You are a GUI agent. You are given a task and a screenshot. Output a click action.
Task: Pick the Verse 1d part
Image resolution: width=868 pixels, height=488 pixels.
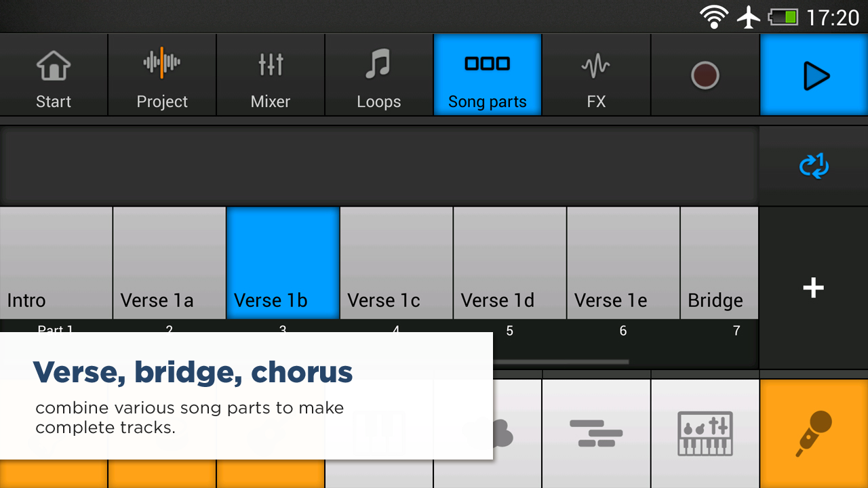point(510,263)
